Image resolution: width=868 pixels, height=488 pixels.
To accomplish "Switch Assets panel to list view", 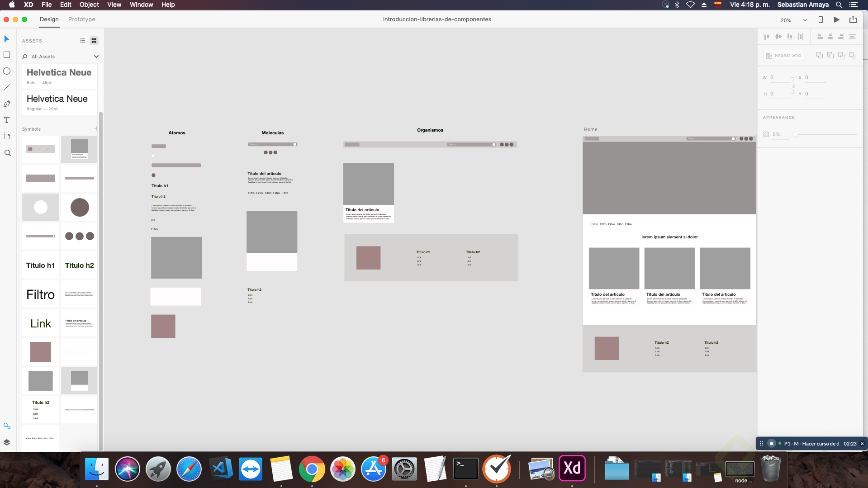I will point(82,41).
